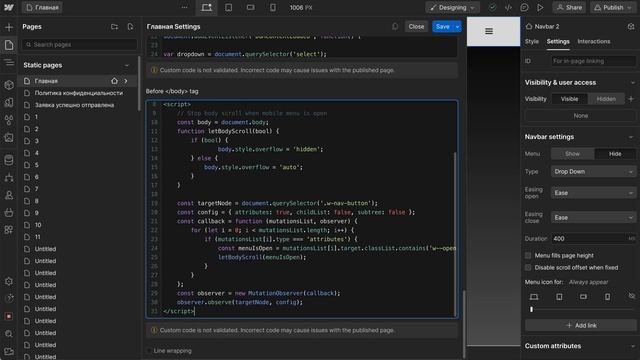Open the Save button dropdown arrow

(458, 27)
